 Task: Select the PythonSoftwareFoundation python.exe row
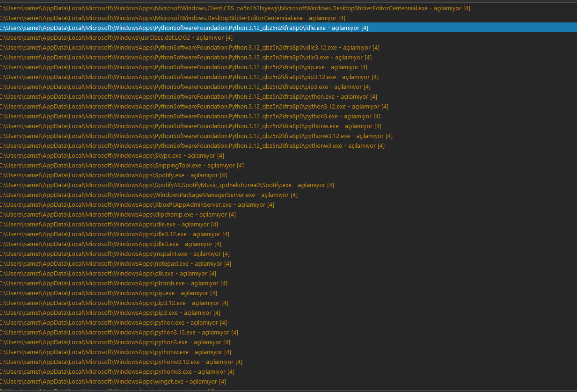pos(288,96)
